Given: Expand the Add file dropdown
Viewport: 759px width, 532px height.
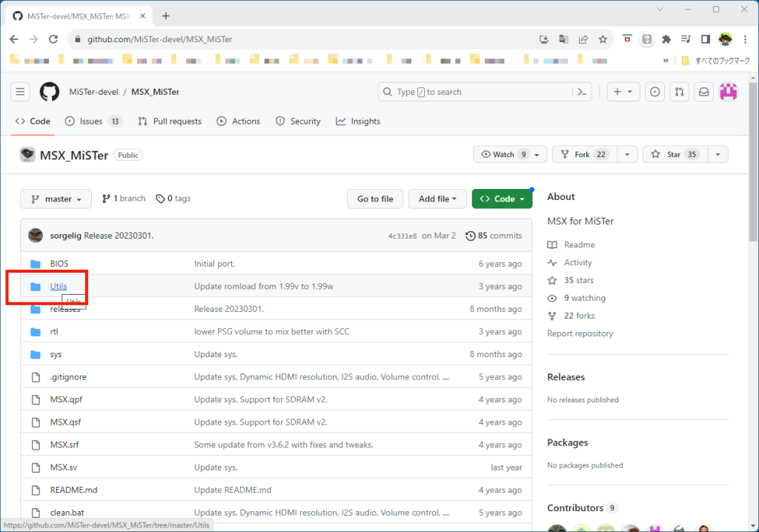Looking at the screenshot, I should [x=437, y=199].
